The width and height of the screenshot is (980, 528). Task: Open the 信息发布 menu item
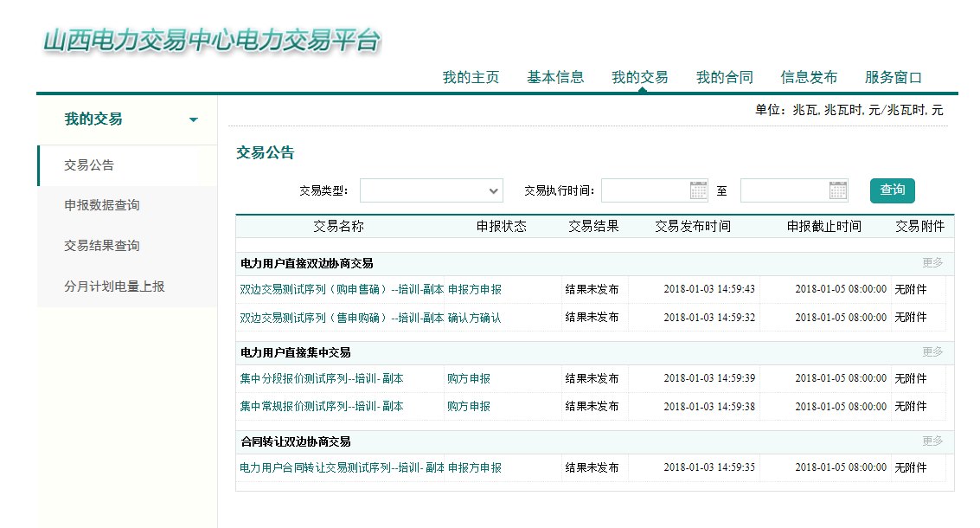point(809,77)
